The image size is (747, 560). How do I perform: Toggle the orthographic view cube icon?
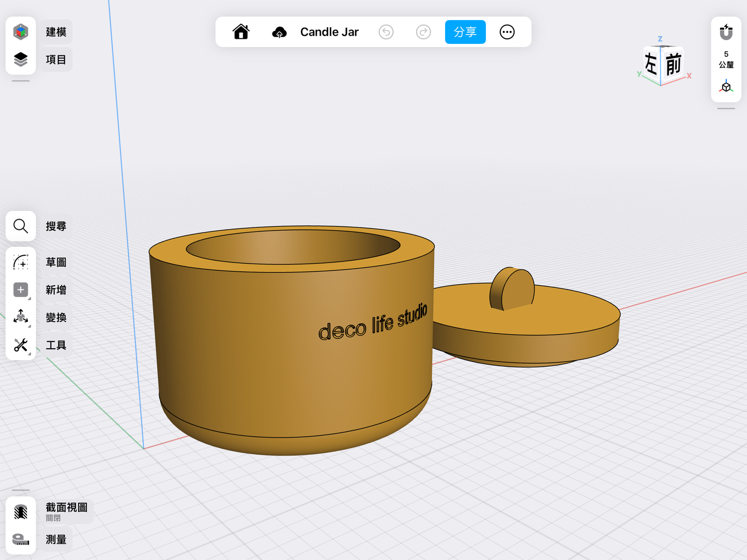point(726,86)
